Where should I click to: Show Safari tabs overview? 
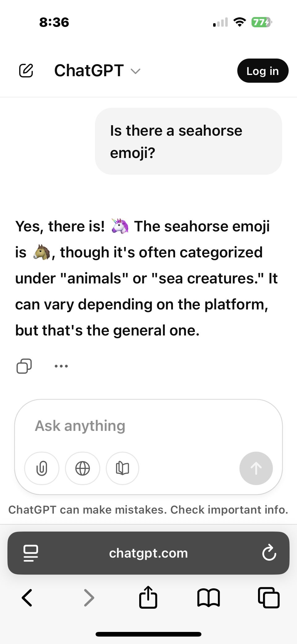[269, 598]
